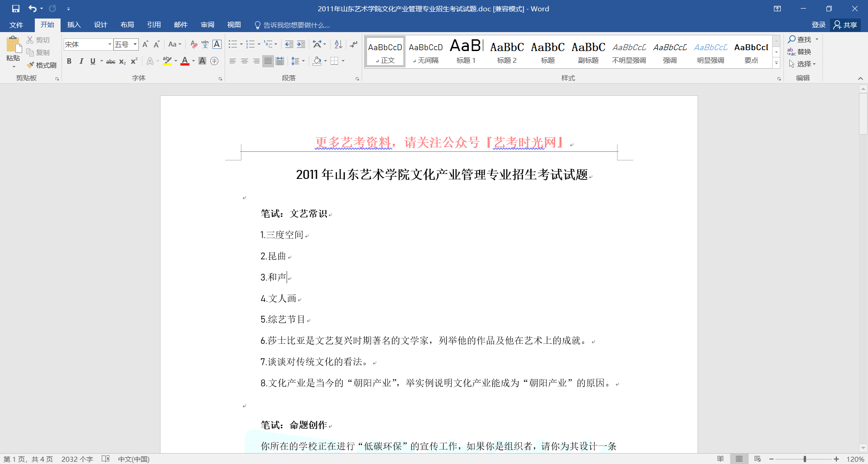Click the Clear All Formatting eraser icon
This screenshot has width=868, height=464.
pos(193,44)
